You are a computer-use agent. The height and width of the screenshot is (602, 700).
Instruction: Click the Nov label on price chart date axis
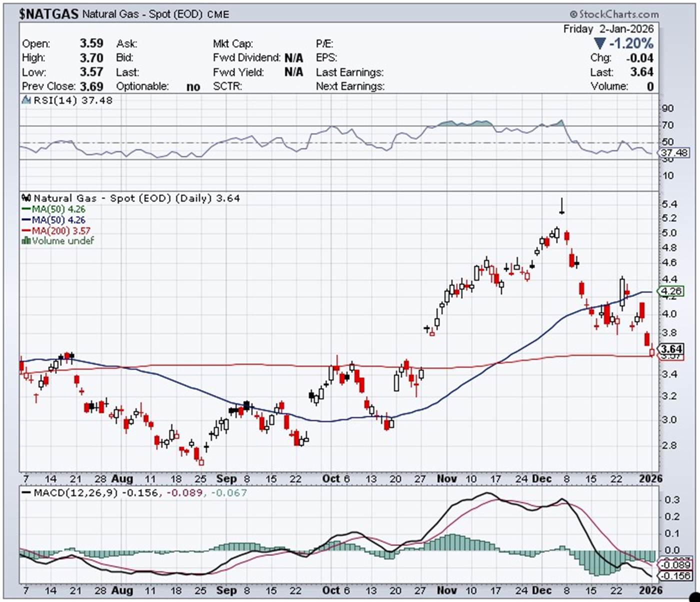446,478
